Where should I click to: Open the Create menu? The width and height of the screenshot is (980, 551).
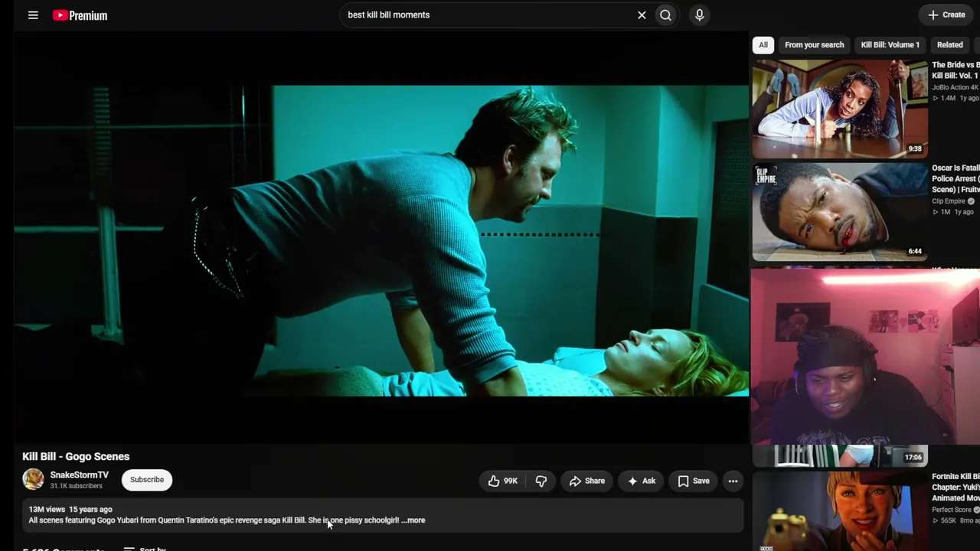(946, 15)
